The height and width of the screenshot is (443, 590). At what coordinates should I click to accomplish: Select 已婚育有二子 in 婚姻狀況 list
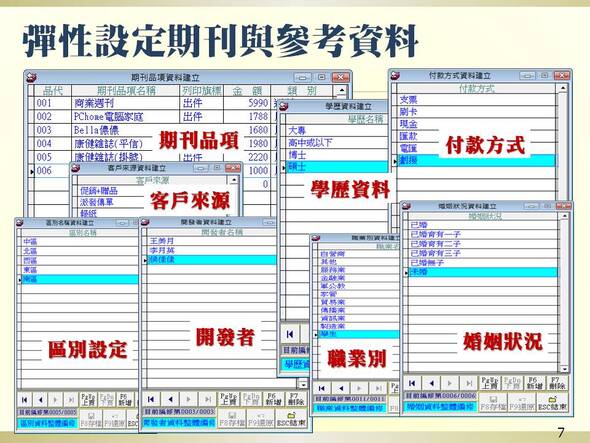click(x=483, y=244)
